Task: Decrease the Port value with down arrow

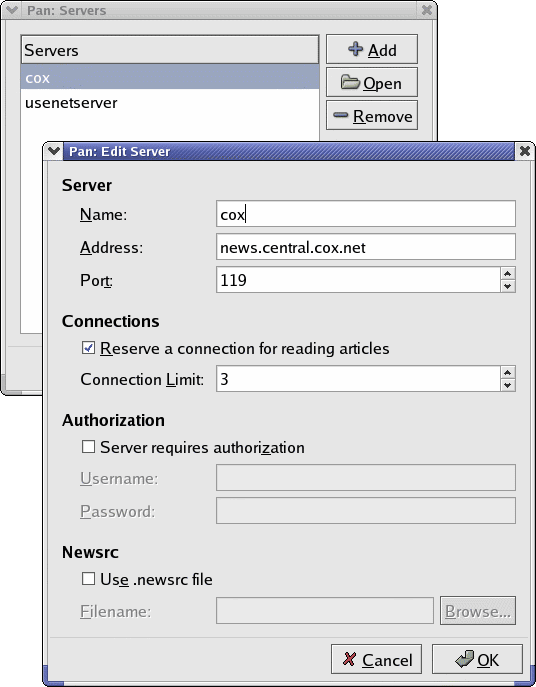Action: (x=508, y=286)
